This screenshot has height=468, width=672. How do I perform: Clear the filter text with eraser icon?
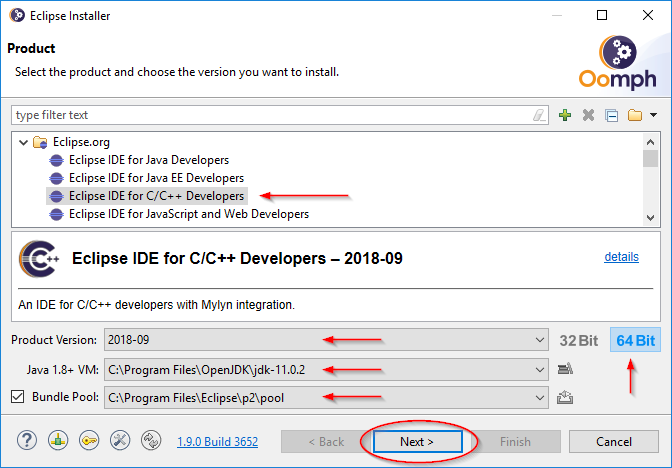pyautogui.click(x=540, y=115)
